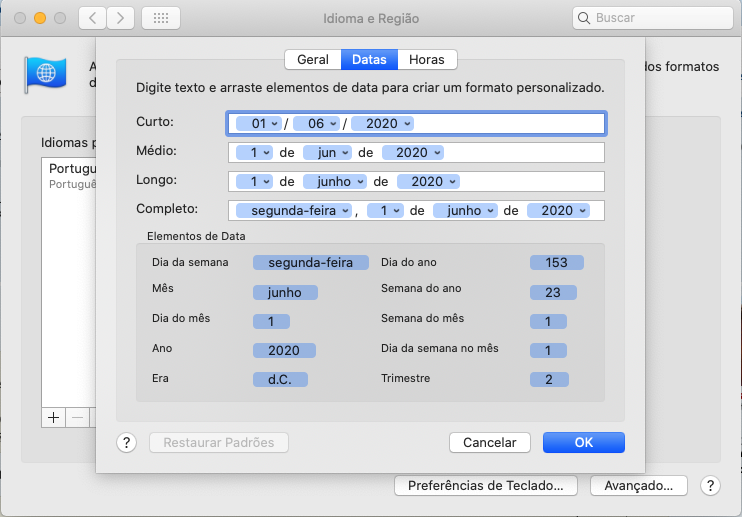Open day 1 token in Longo format
This screenshot has height=517, width=742.
pos(254,182)
